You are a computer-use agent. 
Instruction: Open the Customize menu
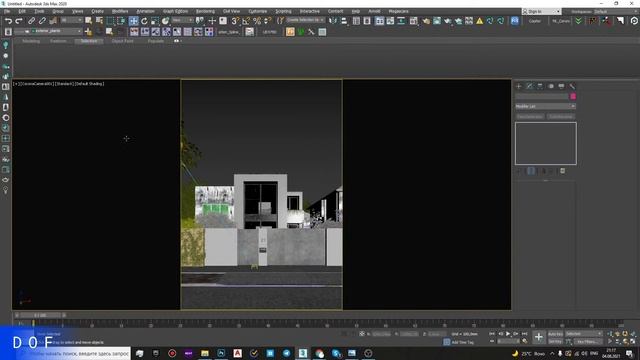coord(258,11)
